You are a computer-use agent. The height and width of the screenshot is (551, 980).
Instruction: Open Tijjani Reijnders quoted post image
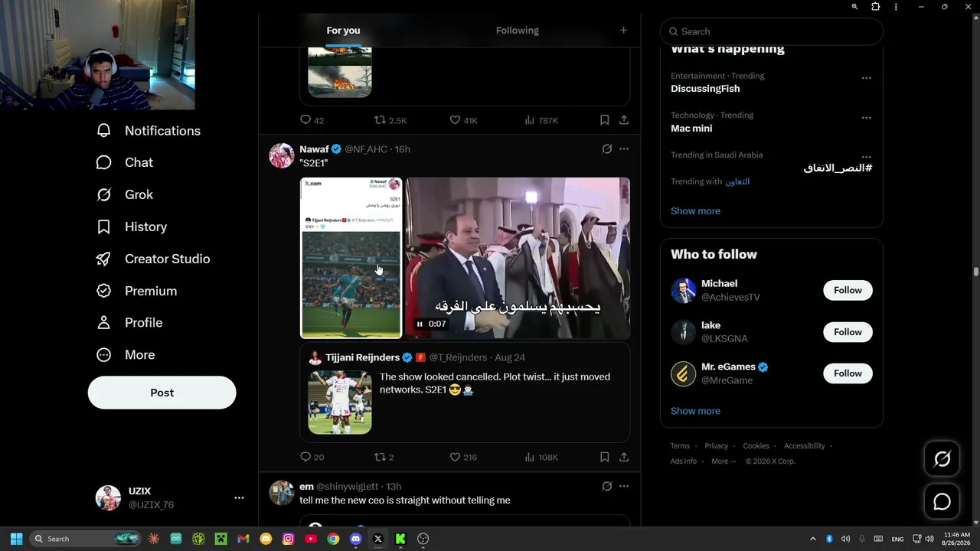(340, 403)
